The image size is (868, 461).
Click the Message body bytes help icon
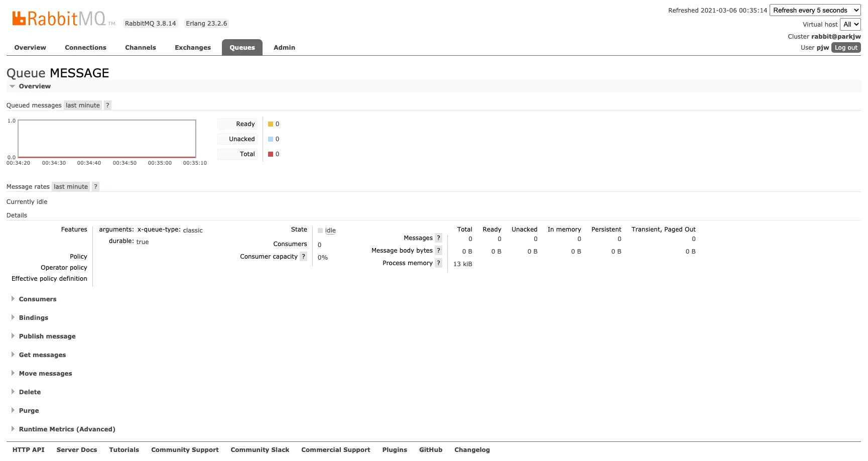tap(438, 251)
